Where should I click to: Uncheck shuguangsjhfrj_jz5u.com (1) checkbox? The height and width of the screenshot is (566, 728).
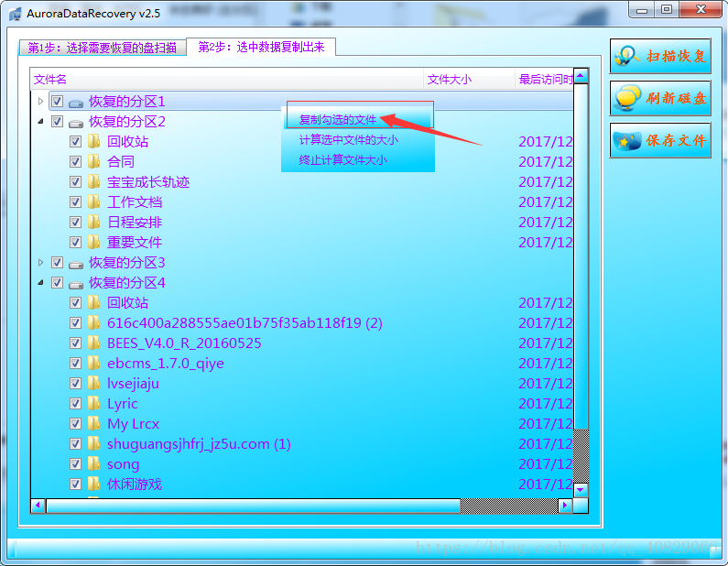[75, 444]
